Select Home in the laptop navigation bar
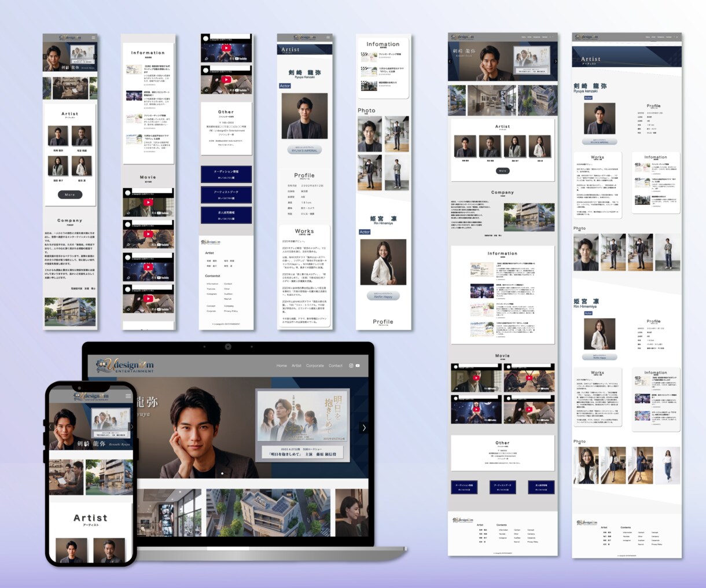 point(282,366)
